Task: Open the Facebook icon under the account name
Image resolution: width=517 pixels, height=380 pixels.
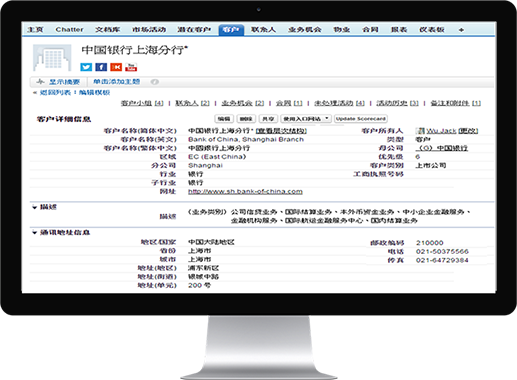Action: tap(101, 67)
